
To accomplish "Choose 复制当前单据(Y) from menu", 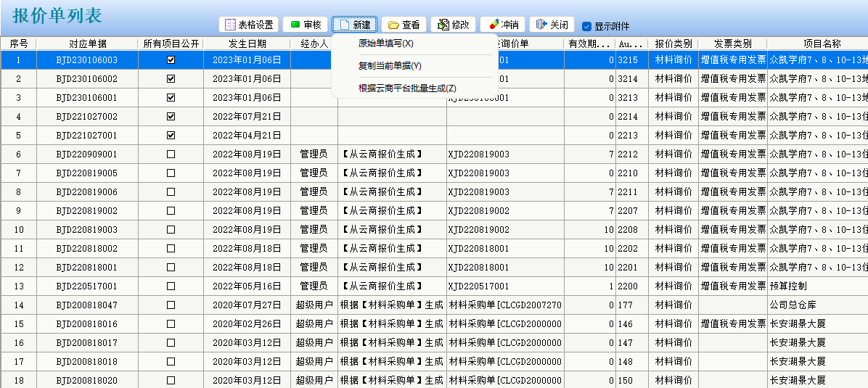I will coord(390,66).
